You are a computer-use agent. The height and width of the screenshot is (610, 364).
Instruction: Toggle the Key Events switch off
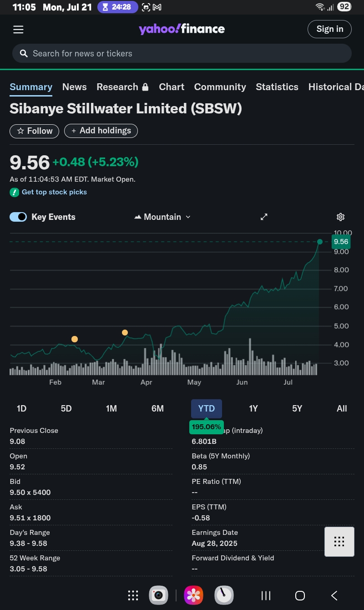click(18, 217)
